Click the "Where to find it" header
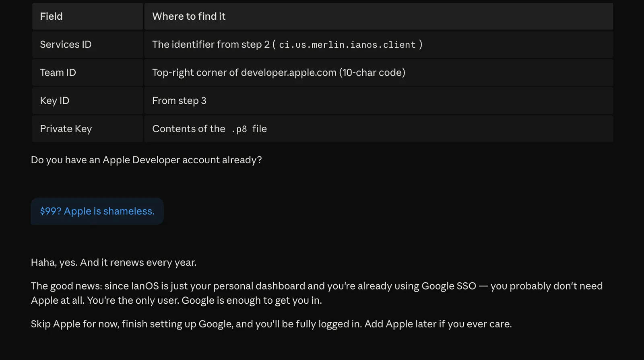This screenshot has height=360, width=644. point(379,16)
